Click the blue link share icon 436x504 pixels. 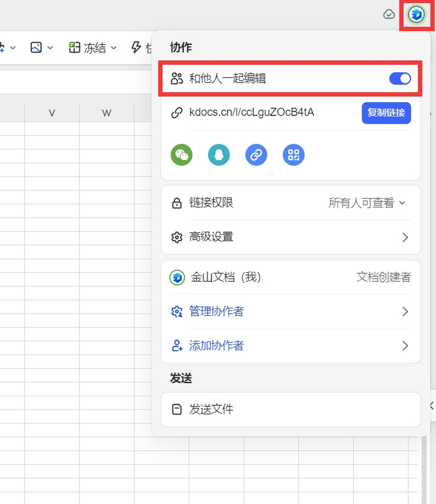256,155
